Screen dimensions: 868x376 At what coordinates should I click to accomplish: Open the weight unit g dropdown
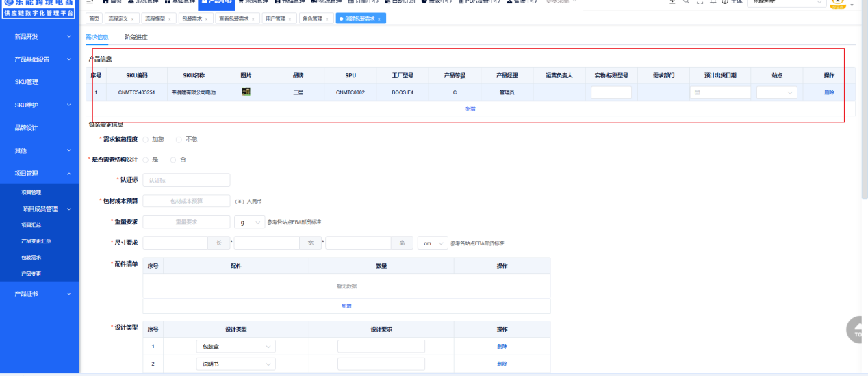[x=249, y=222]
